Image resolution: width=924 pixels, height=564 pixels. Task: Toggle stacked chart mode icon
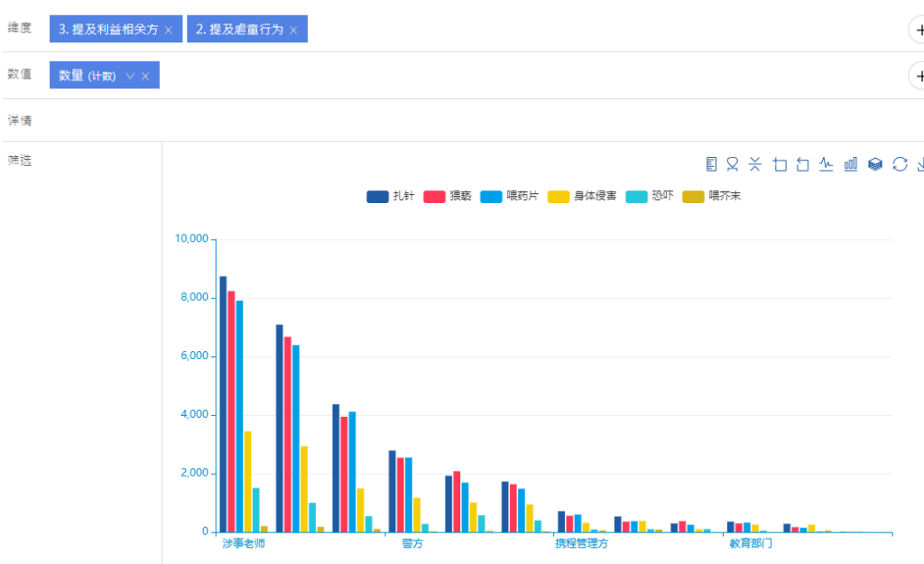click(874, 164)
